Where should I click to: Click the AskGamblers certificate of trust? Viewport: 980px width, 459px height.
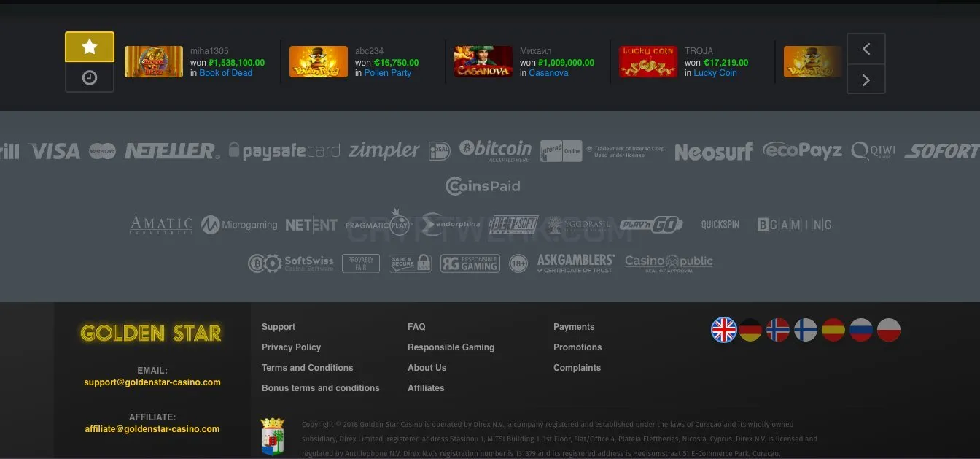[x=576, y=263]
